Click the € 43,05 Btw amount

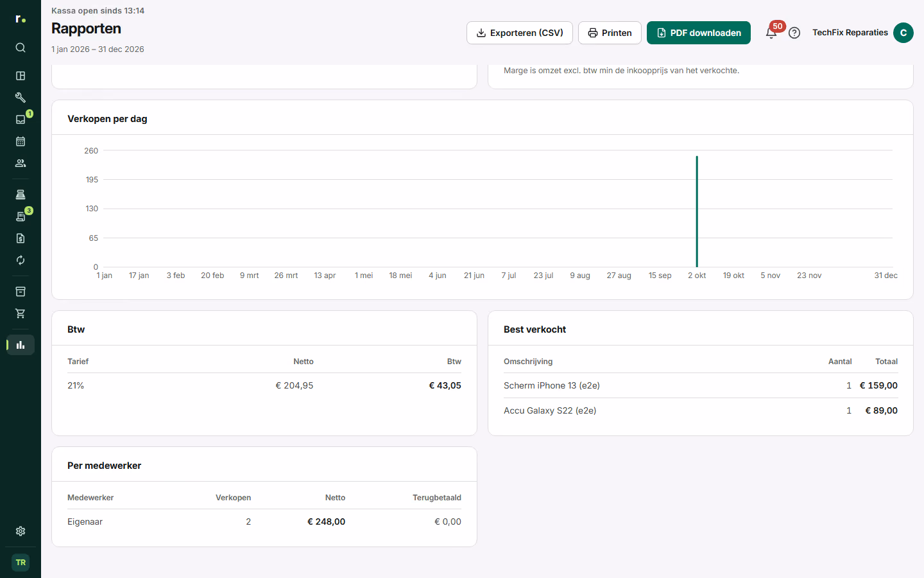click(445, 385)
